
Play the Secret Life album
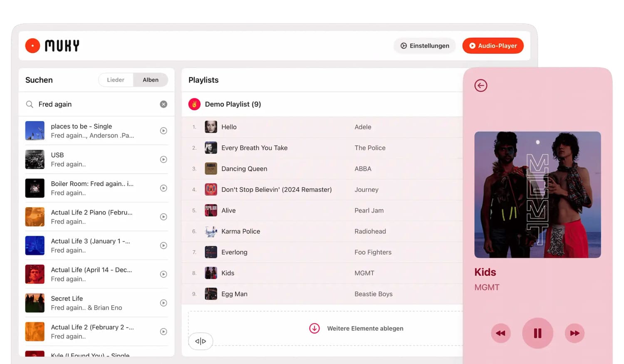[x=163, y=303]
